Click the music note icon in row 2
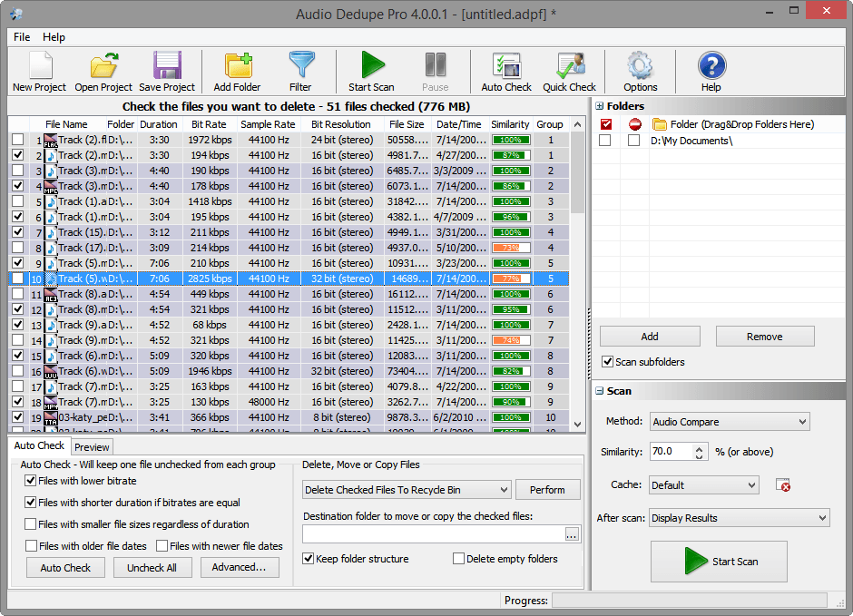This screenshot has height=616, width=853. click(51, 155)
